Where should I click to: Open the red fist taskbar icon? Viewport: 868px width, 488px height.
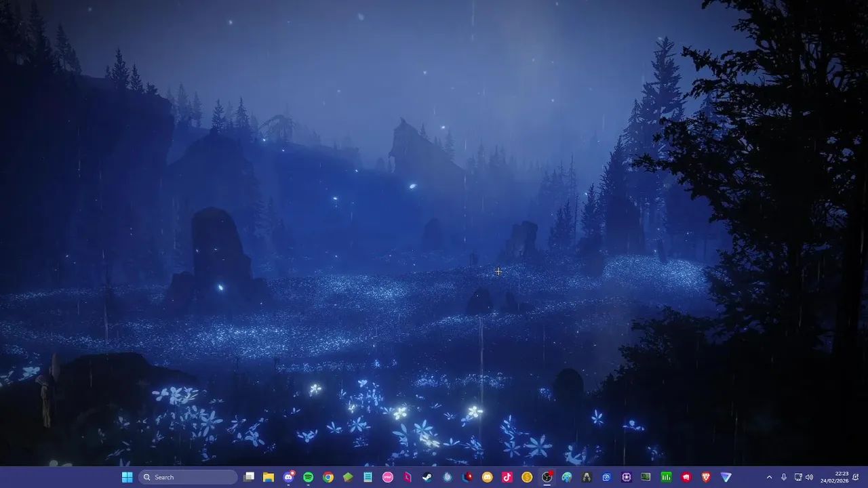point(686,477)
